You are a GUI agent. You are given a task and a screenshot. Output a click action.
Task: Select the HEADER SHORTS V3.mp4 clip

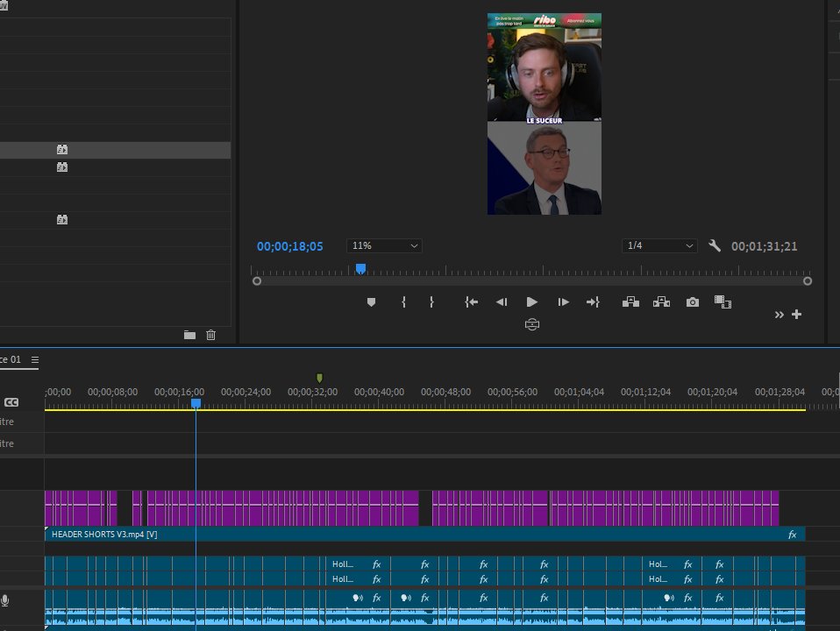tap(424, 534)
